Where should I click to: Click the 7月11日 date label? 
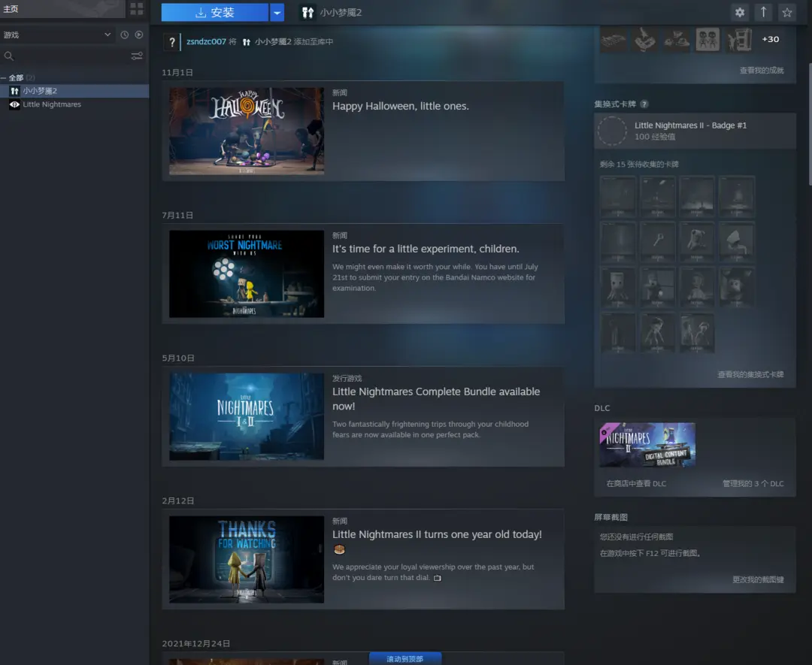click(x=177, y=216)
